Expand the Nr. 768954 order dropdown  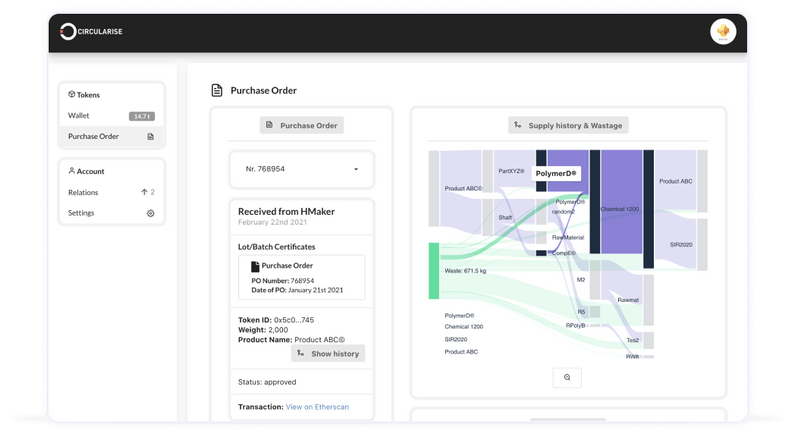click(302, 169)
